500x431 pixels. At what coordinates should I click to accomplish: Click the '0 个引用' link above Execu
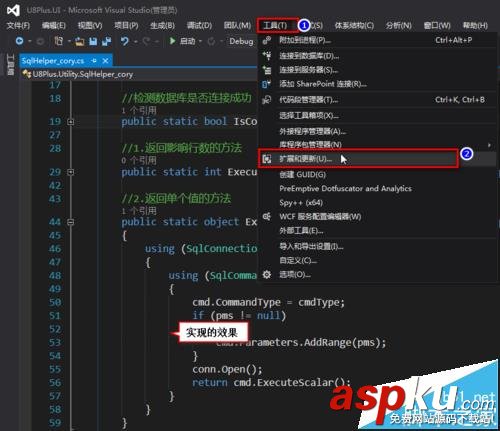tap(139, 160)
